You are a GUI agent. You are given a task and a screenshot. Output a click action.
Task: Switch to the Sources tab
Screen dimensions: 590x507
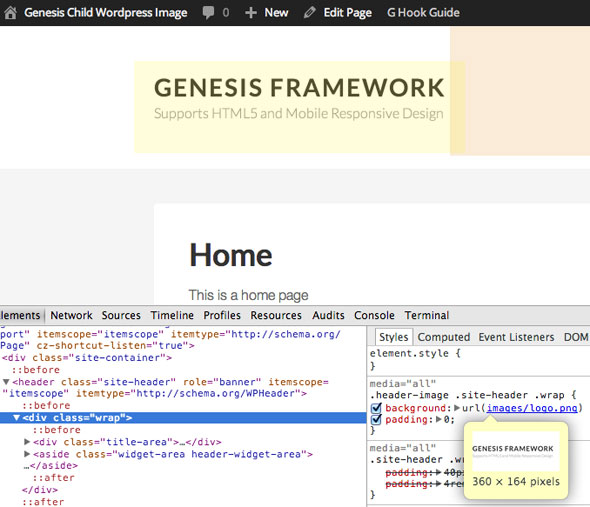[121, 315]
